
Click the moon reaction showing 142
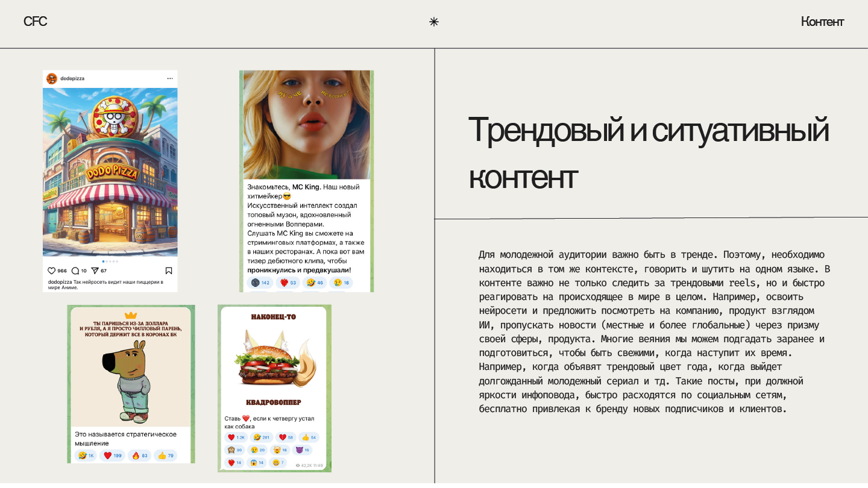[x=260, y=283]
